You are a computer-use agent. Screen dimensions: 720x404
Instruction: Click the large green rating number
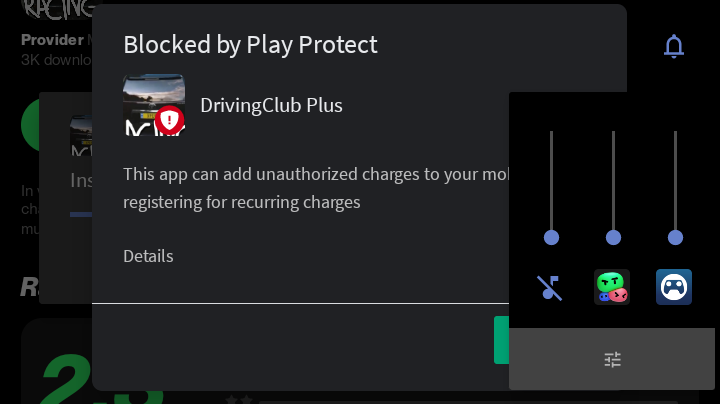click(x=67, y=381)
